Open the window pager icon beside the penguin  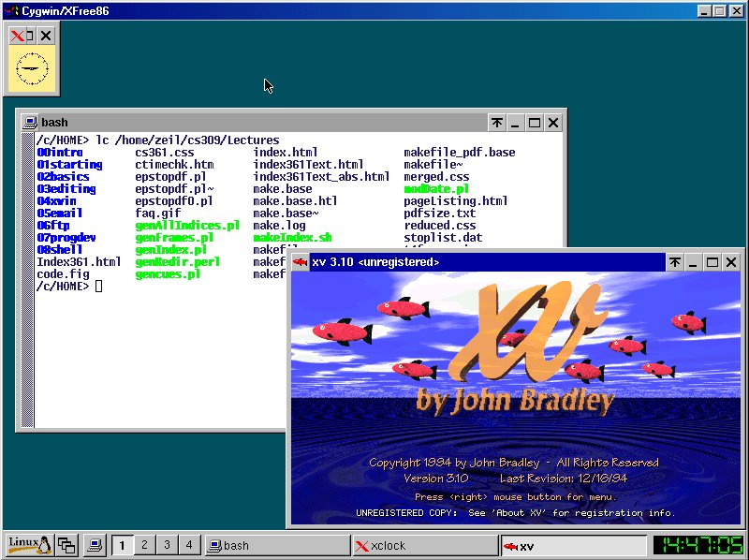pyautogui.click(x=66, y=544)
